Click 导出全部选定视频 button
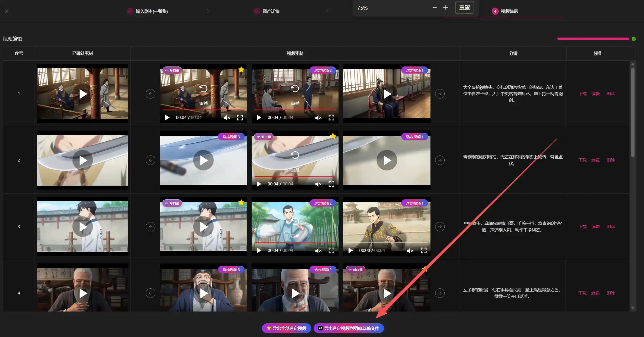This screenshot has width=644, height=337. point(286,328)
